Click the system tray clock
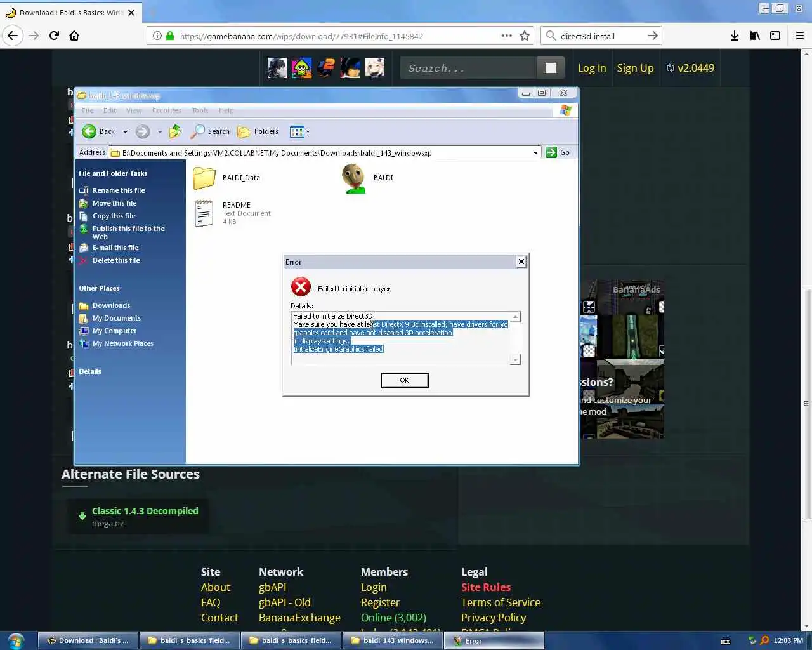The height and width of the screenshot is (650, 812). pos(789,640)
